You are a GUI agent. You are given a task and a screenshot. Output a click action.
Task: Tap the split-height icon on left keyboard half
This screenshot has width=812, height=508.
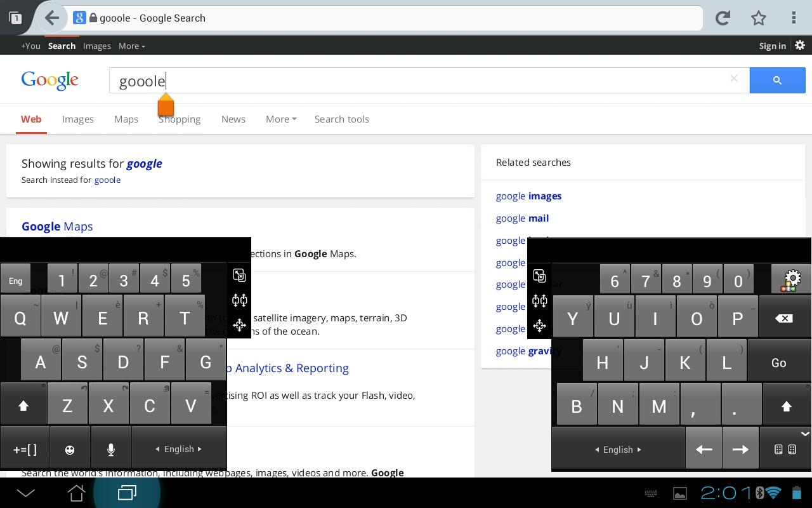[239, 300]
